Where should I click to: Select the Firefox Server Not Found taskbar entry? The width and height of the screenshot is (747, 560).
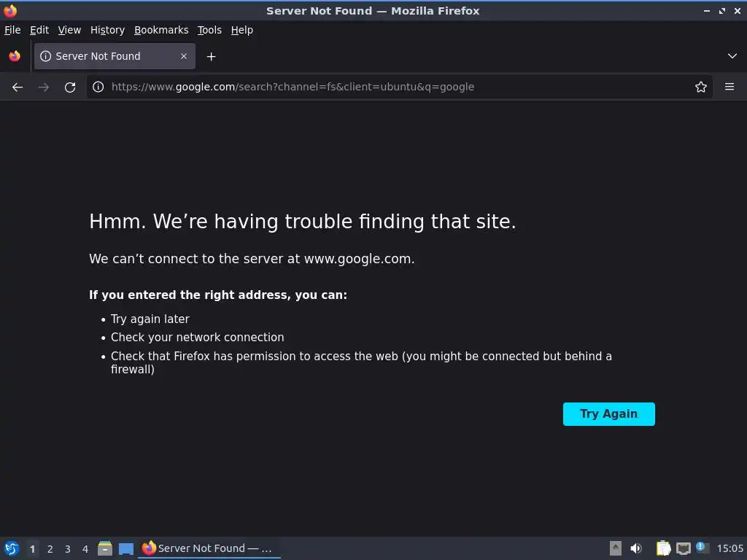tap(209, 548)
